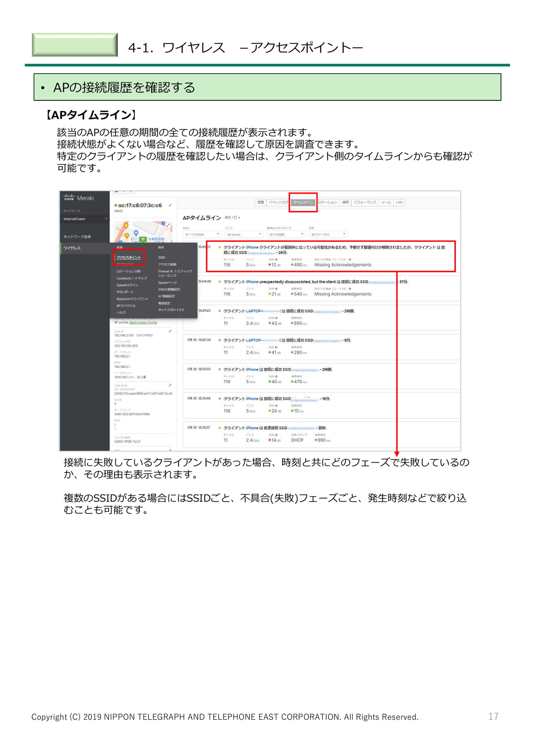This screenshot has height=756, width=535.
Task: Click the iPhone link in the 15:04:48 entry
Action: pyautogui.click(x=252, y=282)
